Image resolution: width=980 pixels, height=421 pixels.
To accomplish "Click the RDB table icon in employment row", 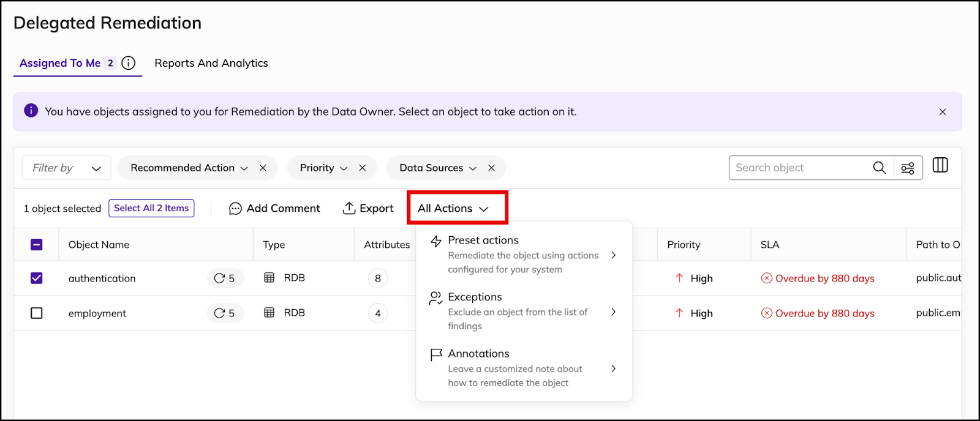I will tap(269, 313).
